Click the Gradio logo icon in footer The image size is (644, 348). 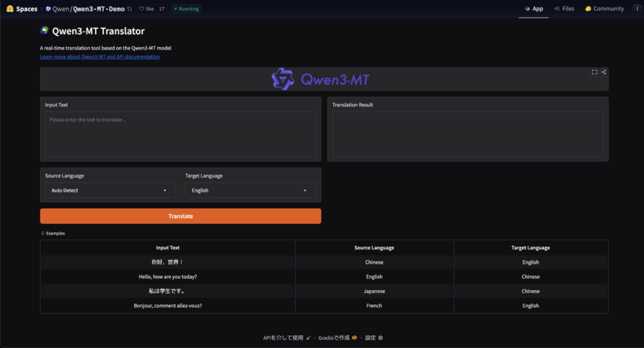coord(354,338)
